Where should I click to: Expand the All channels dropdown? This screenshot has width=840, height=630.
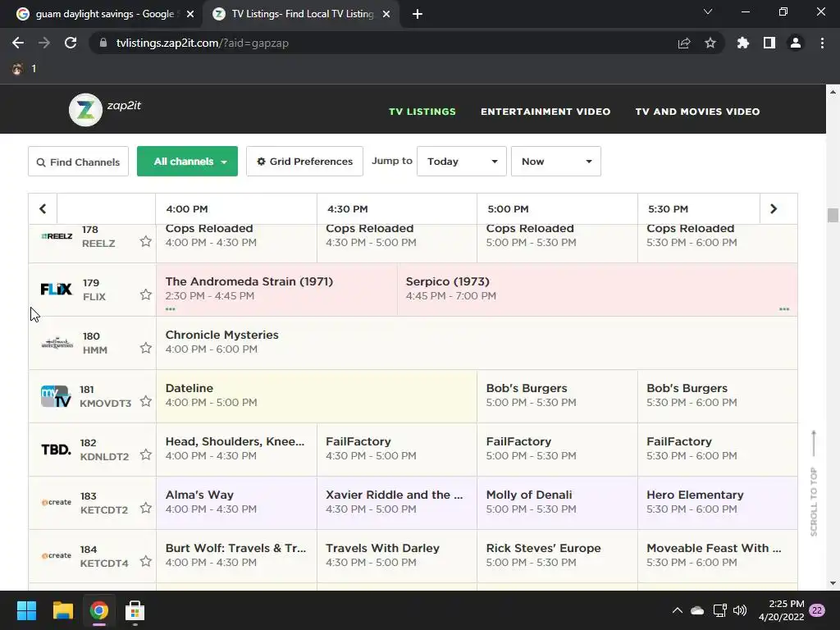point(187,162)
